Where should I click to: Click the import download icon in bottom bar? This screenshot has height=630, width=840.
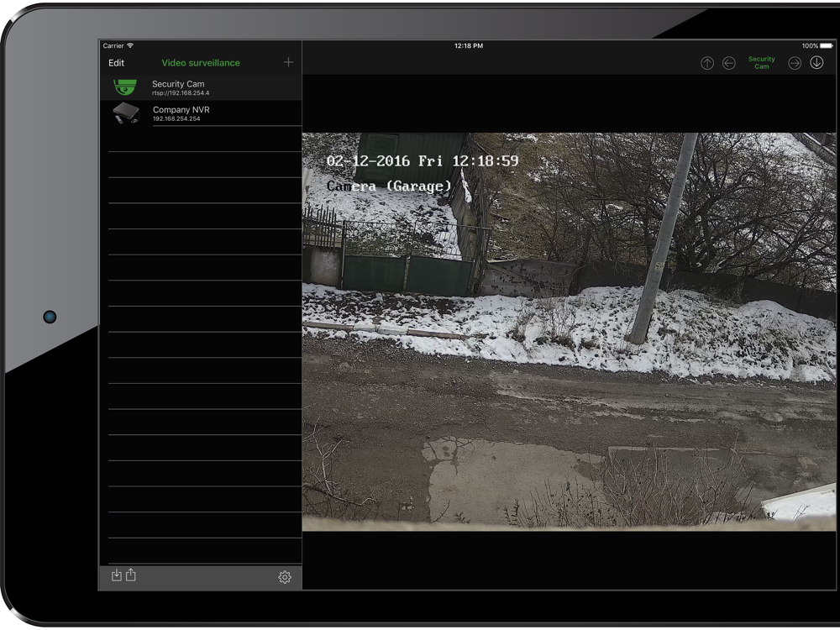[x=116, y=575]
